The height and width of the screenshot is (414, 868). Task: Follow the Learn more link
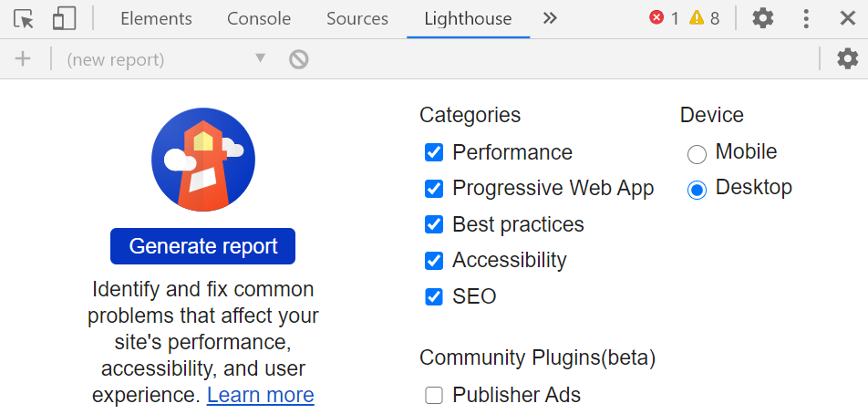pos(260,395)
